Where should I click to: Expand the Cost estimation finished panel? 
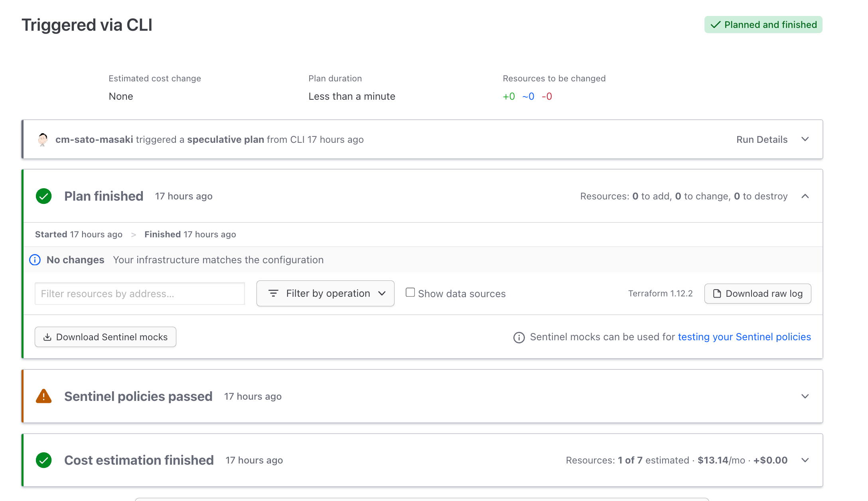[x=805, y=460]
